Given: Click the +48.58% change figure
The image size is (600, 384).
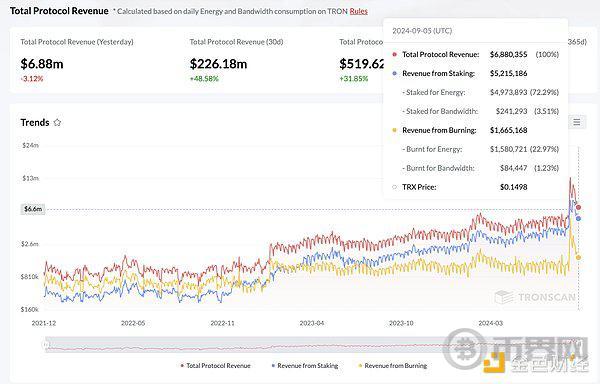Looking at the screenshot, I should [204, 79].
